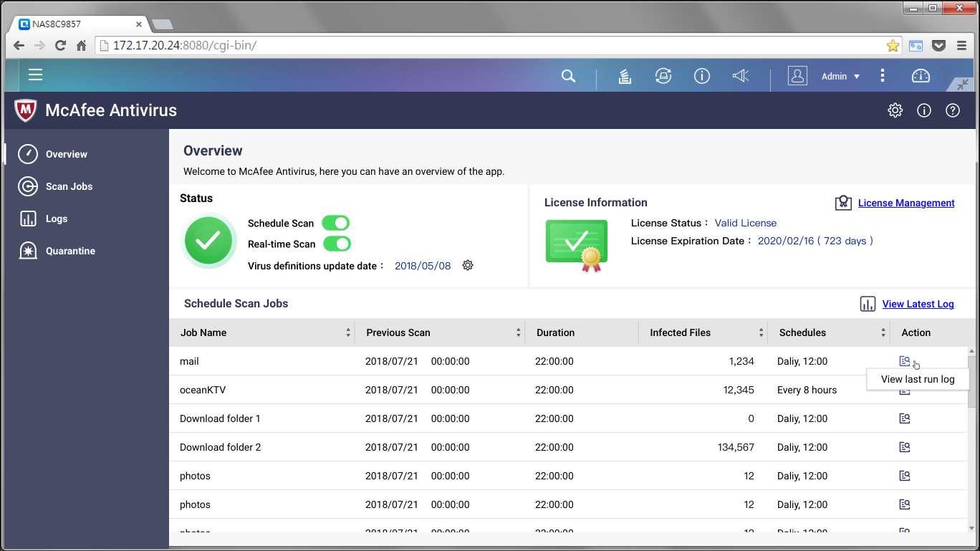Viewport: 980px width, 551px height.
Task: Open the QTS main hamburger menu
Action: pyautogui.click(x=35, y=75)
